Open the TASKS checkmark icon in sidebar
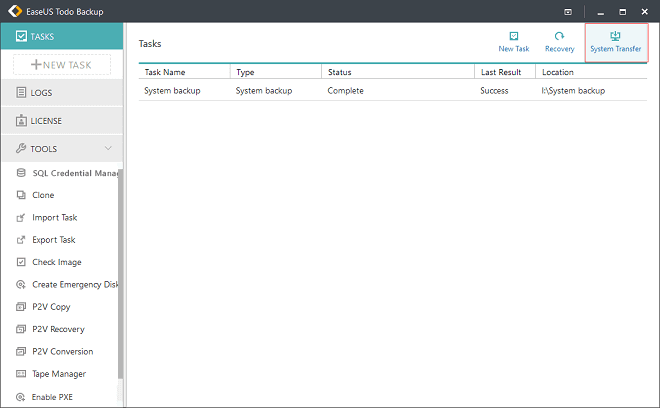The width and height of the screenshot is (660, 408). coord(21,36)
